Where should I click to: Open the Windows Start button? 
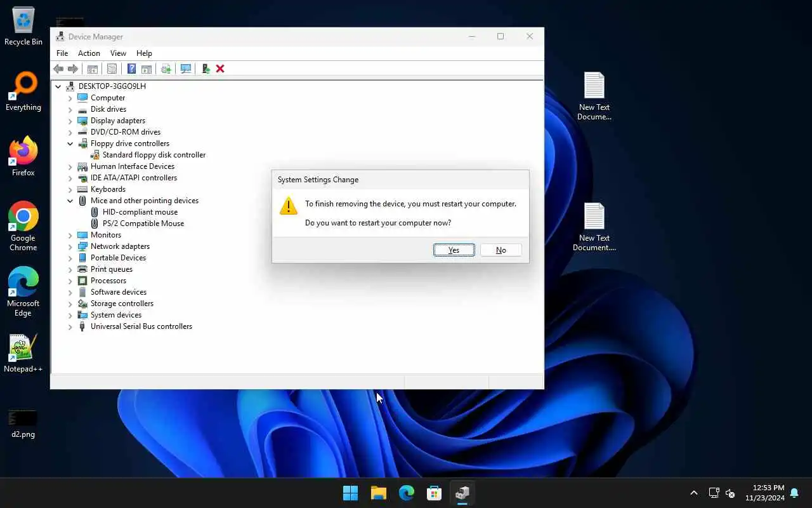350,493
